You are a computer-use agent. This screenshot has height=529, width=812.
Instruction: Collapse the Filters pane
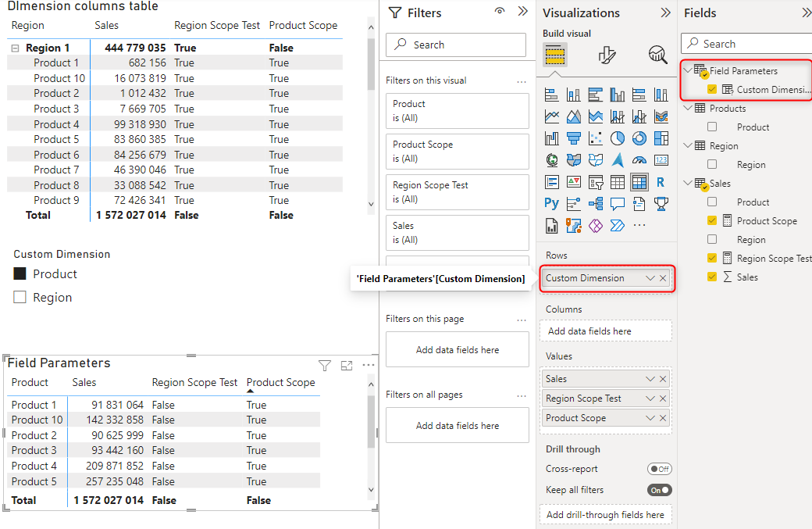pyautogui.click(x=523, y=13)
